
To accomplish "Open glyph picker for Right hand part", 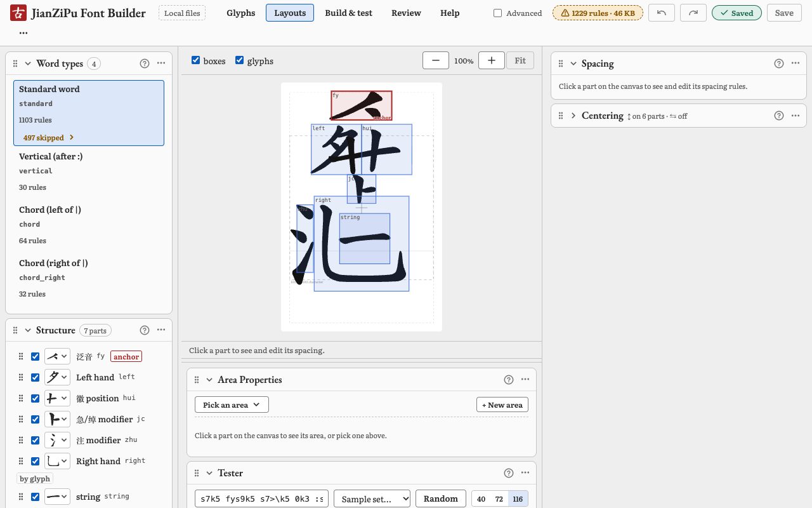I will (57, 461).
